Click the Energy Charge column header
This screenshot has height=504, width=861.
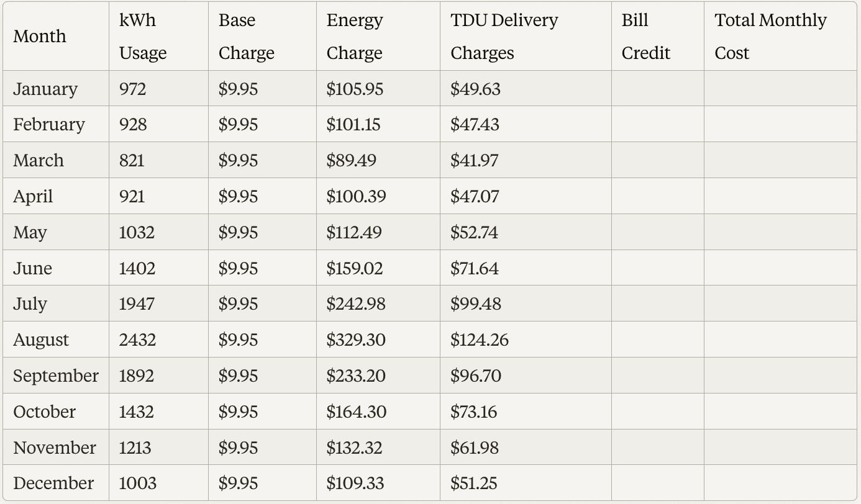point(355,37)
